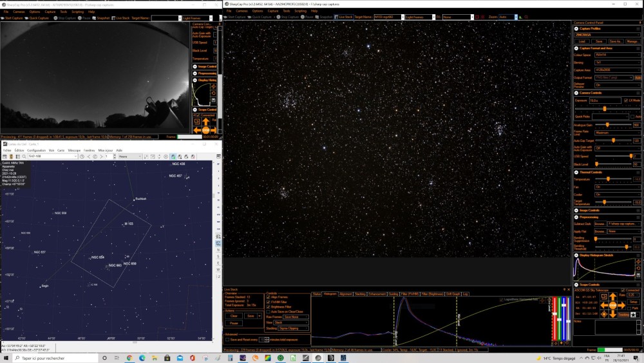Open the Mail app on the taskbar
Screen dimensions: 644x363
[180, 358]
